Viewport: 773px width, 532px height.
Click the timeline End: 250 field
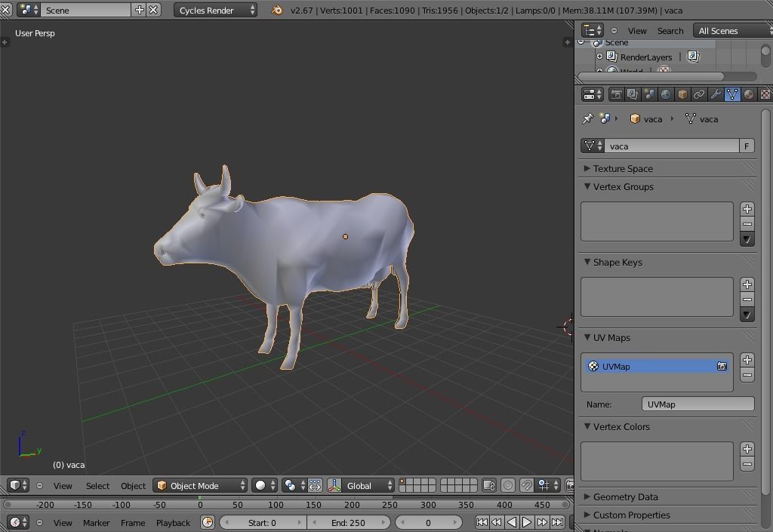[x=348, y=523]
